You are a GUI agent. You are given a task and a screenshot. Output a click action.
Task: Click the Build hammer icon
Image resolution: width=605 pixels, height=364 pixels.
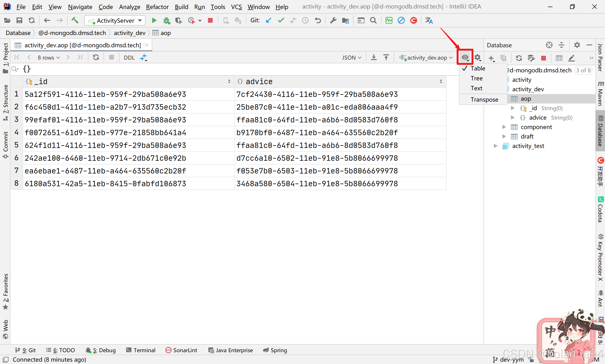(x=75, y=20)
